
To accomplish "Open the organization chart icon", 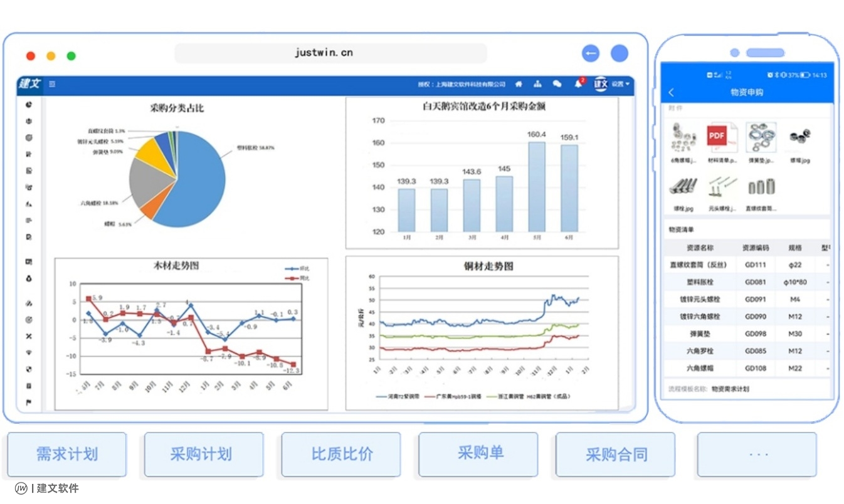I will click(537, 84).
